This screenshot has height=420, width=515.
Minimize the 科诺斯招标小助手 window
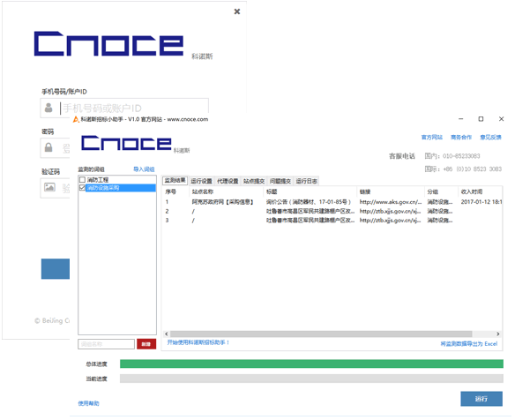tap(461, 119)
